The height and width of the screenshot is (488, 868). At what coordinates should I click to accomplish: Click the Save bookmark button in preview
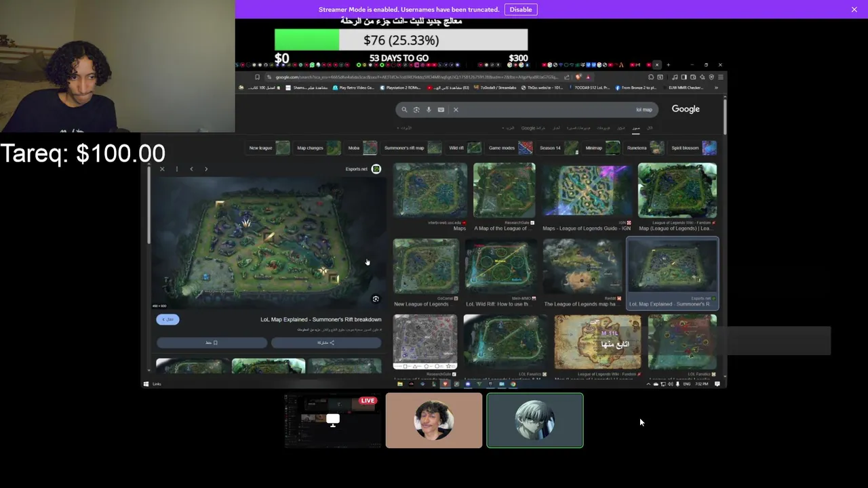click(x=212, y=342)
